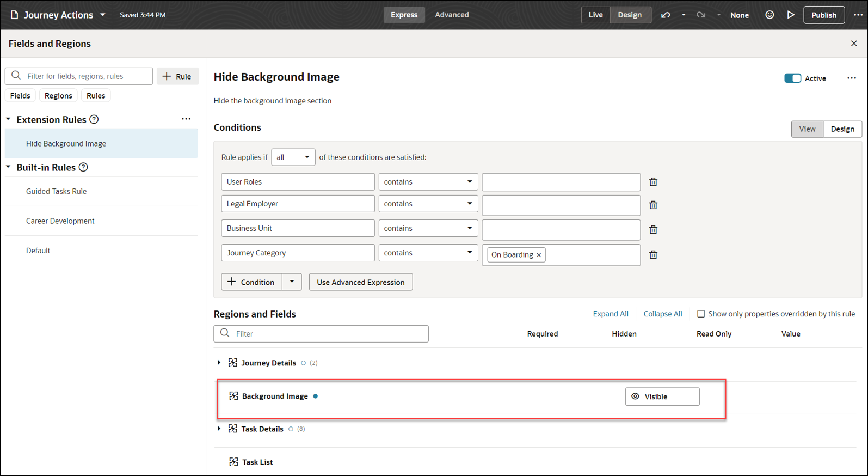The height and width of the screenshot is (476, 868).
Task: Click the smiley feedback icon
Action: tap(769, 15)
